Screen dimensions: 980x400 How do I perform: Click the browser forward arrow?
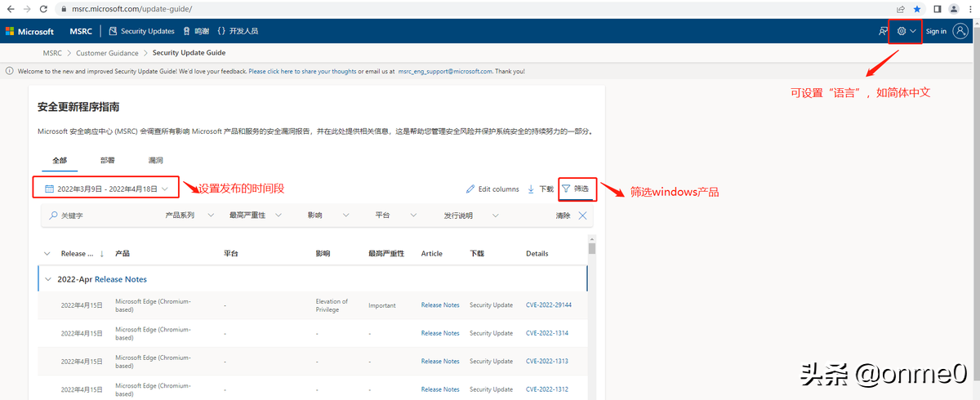tap(27, 8)
